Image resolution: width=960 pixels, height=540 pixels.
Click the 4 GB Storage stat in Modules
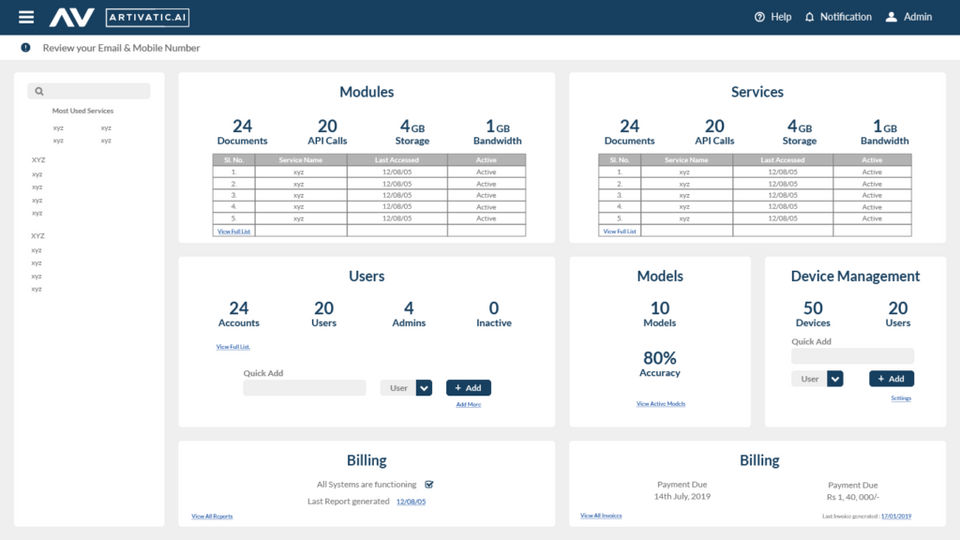point(412,132)
